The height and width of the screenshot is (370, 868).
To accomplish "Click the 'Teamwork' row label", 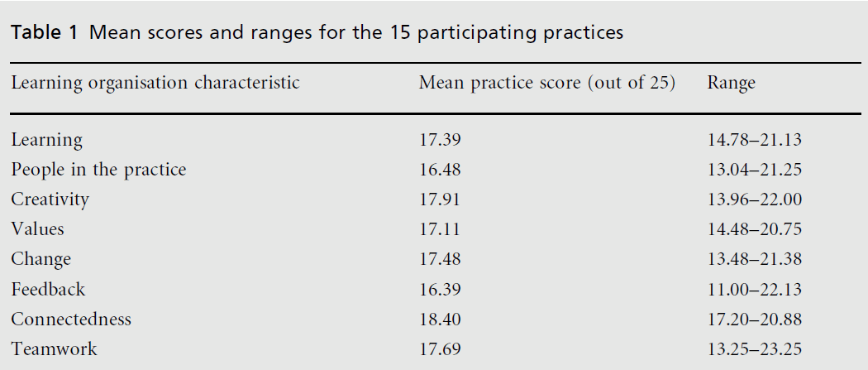I will coord(54,348).
